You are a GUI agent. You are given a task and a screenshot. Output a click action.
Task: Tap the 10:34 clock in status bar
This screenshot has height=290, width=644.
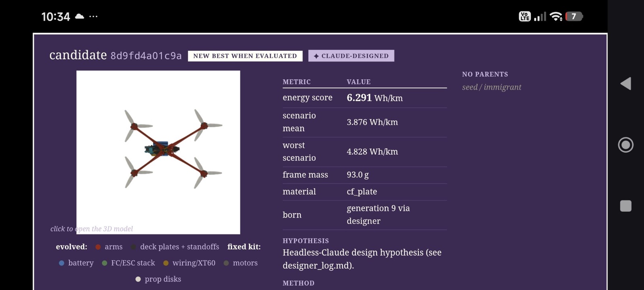pos(56,17)
